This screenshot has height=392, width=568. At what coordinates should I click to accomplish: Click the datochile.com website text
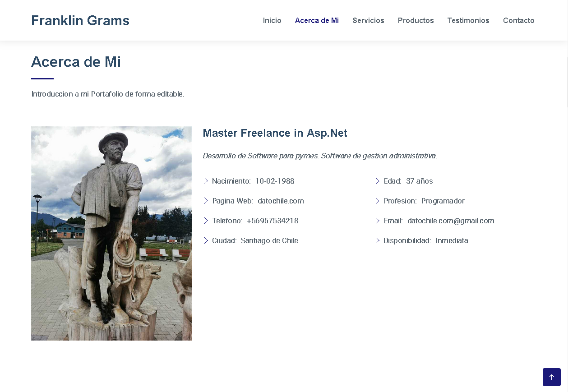(281, 201)
